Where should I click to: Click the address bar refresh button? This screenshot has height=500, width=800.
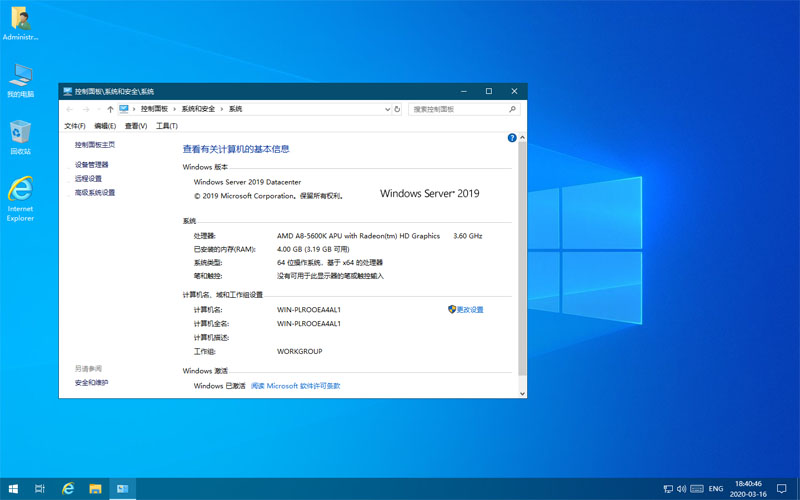(397, 109)
